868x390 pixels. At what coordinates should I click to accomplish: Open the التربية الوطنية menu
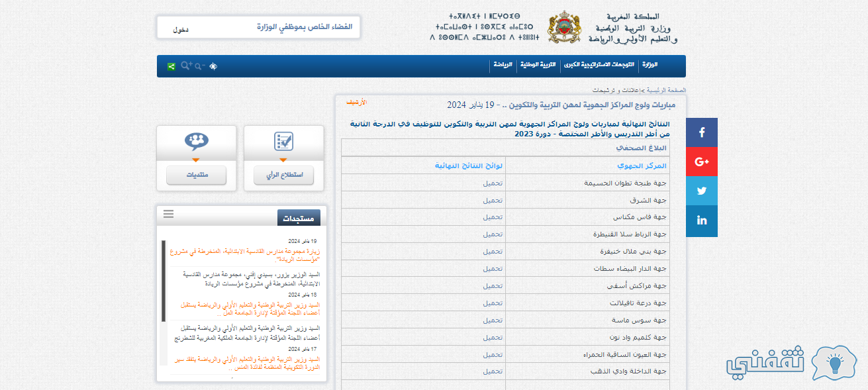[x=537, y=65]
